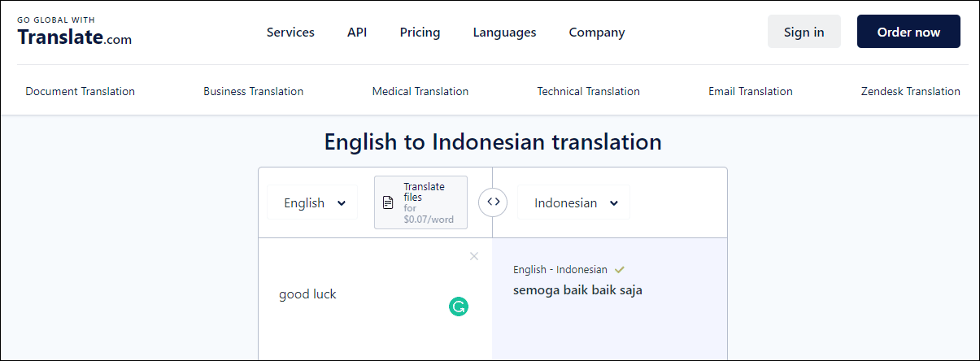Click the Order now button
Image resolution: width=980 pixels, height=361 pixels.
coord(908,32)
